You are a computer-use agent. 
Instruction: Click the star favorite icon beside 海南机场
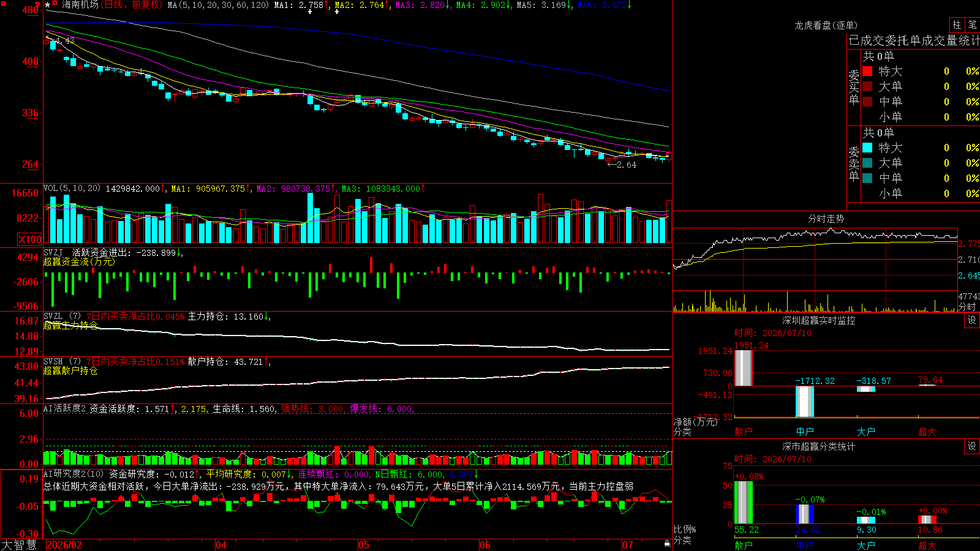(48, 5)
